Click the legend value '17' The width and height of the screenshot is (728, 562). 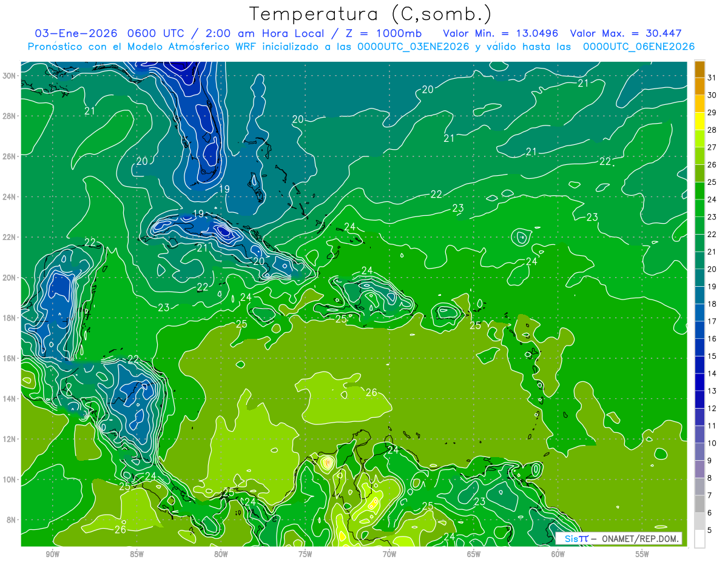tap(712, 321)
